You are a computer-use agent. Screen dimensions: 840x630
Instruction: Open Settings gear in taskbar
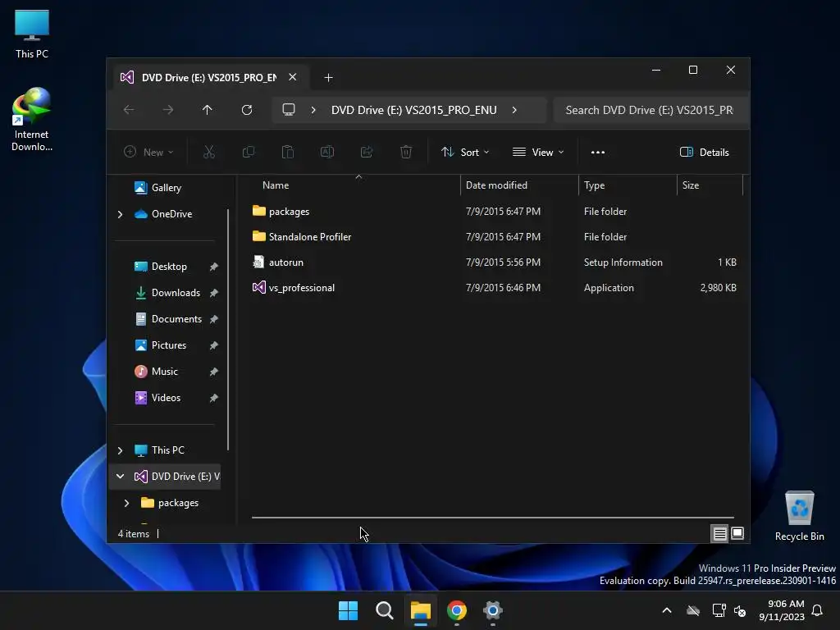(x=493, y=610)
